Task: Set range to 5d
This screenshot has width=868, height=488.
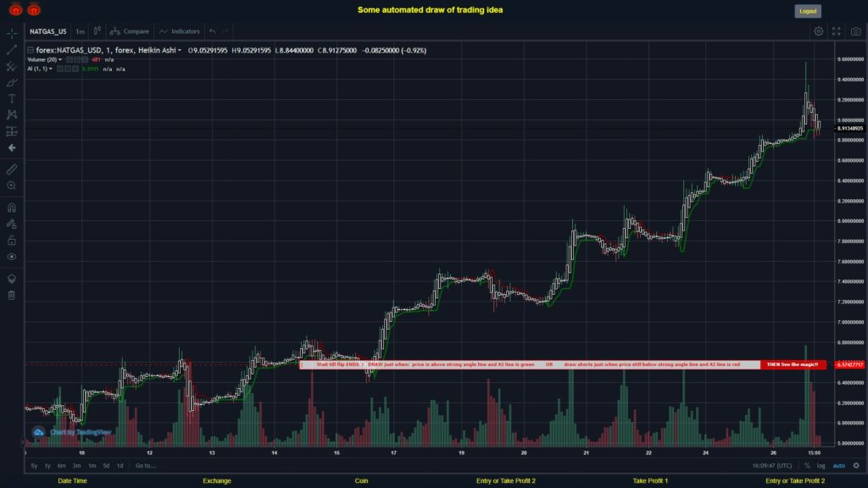Action: (106, 466)
